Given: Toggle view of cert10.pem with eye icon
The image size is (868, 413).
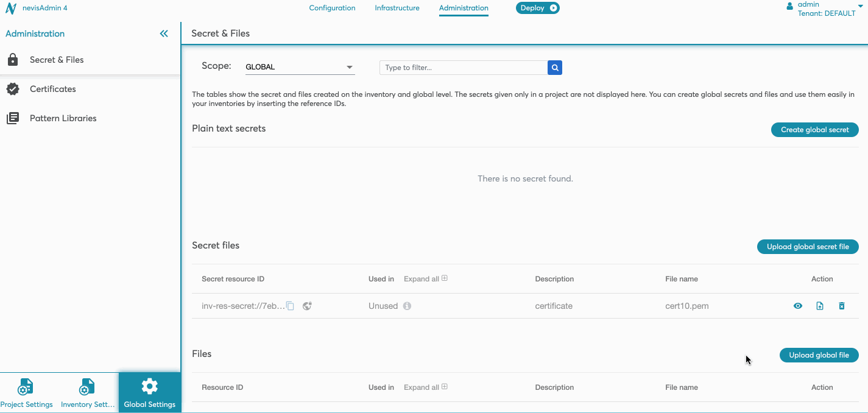Looking at the screenshot, I should 798,306.
